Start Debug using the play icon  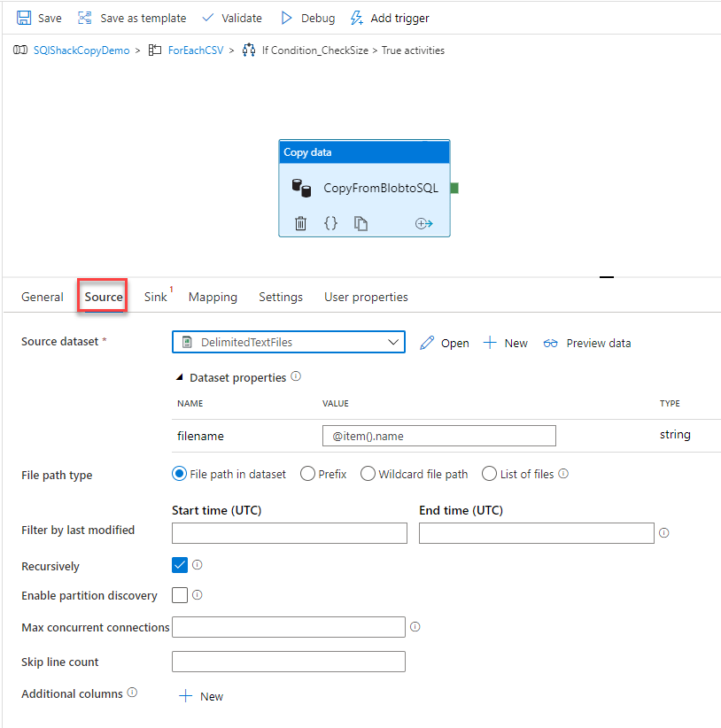pyautogui.click(x=285, y=17)
